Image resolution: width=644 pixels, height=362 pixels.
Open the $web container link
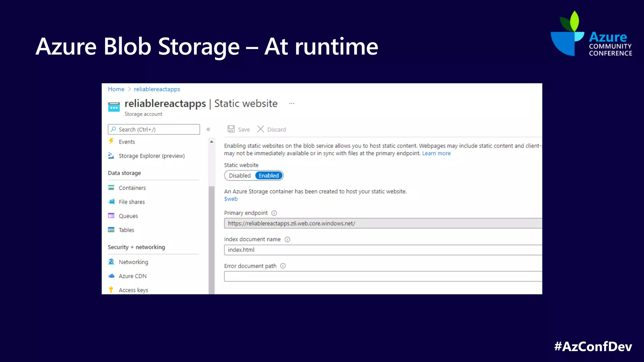pos(231,199)
